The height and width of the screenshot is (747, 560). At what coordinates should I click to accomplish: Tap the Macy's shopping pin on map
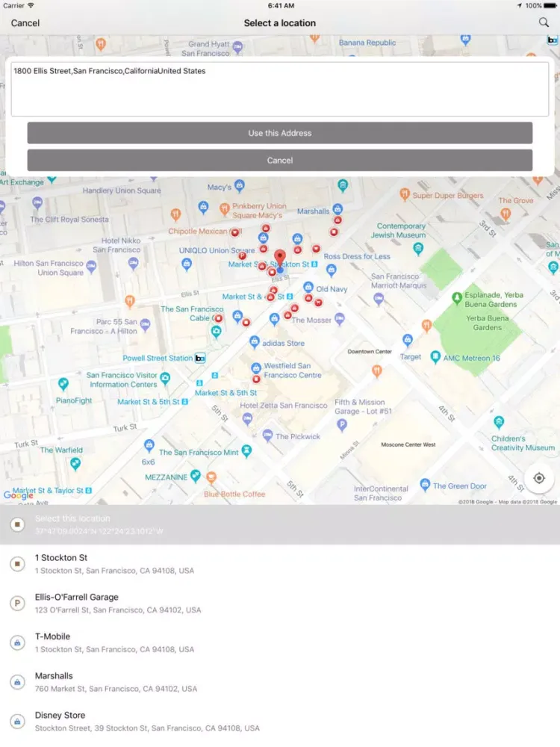240,185
